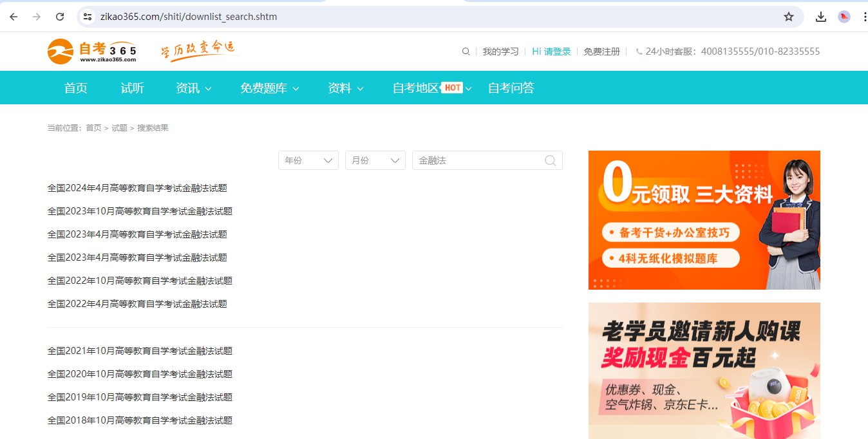Click the 0元领取 三大资料 banner

tap(704, 220)
